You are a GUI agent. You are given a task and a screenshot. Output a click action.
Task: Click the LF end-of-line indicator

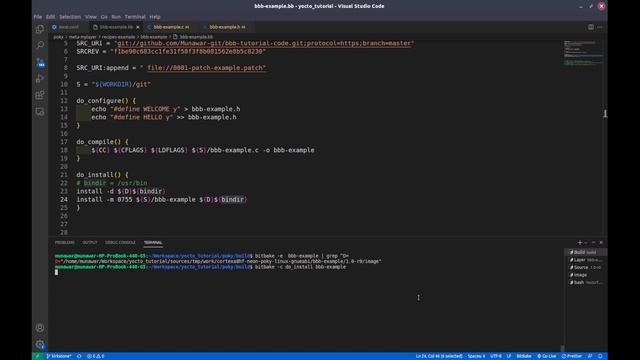pos(509,356)
